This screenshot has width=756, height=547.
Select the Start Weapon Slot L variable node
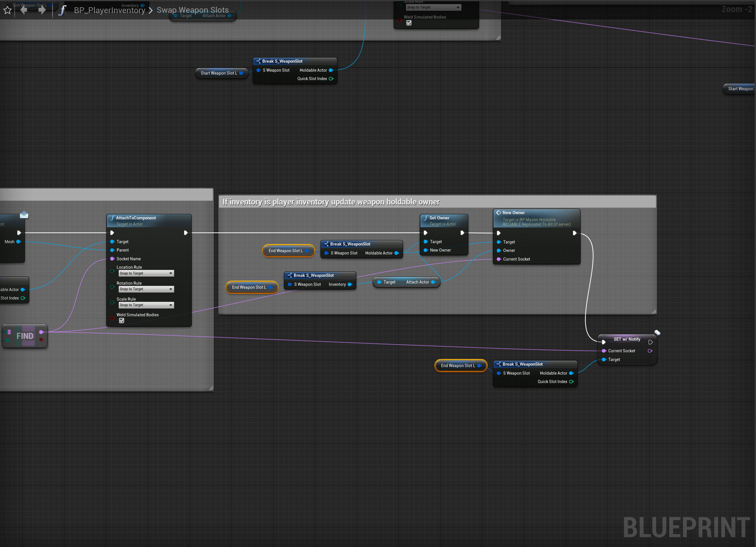219,73
